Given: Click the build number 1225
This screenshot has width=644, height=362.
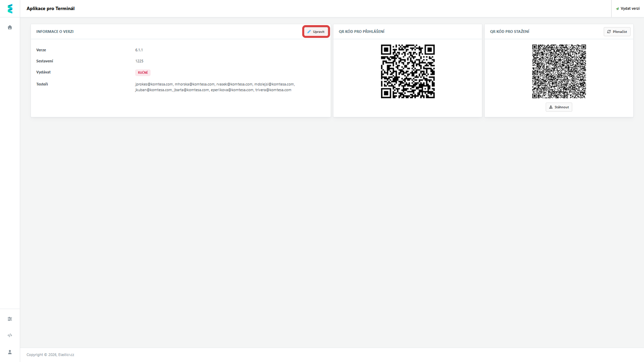Looking at the screenshot, I should (139, 61).
